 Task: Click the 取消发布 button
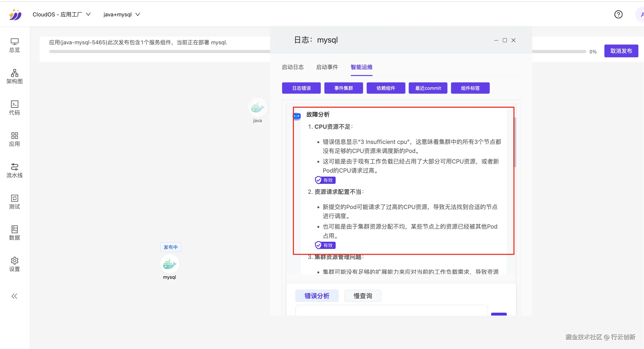621,51
